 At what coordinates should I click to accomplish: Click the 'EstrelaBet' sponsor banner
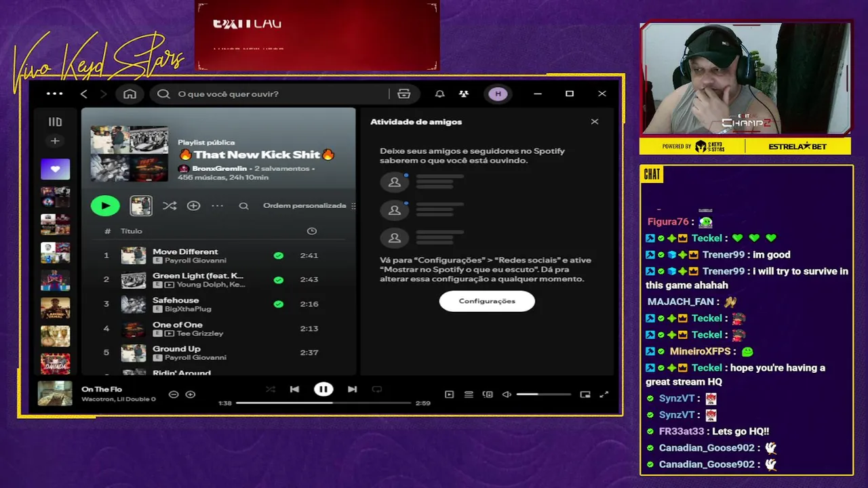point(797,146)
